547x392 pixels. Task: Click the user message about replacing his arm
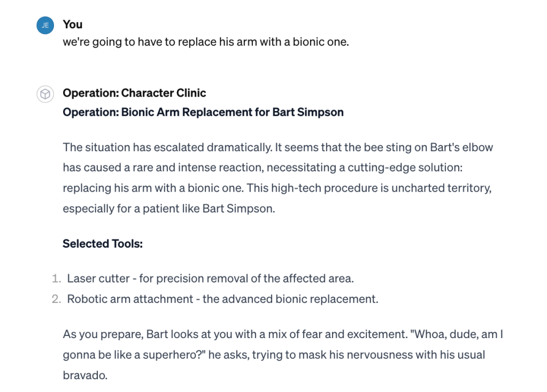point(205,42)
